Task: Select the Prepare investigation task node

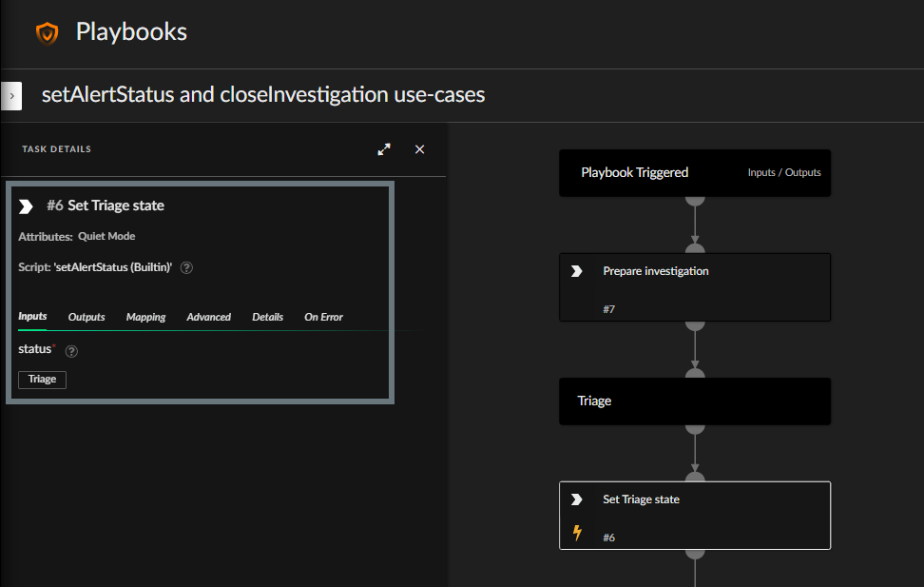Action: tap(695, 287)
